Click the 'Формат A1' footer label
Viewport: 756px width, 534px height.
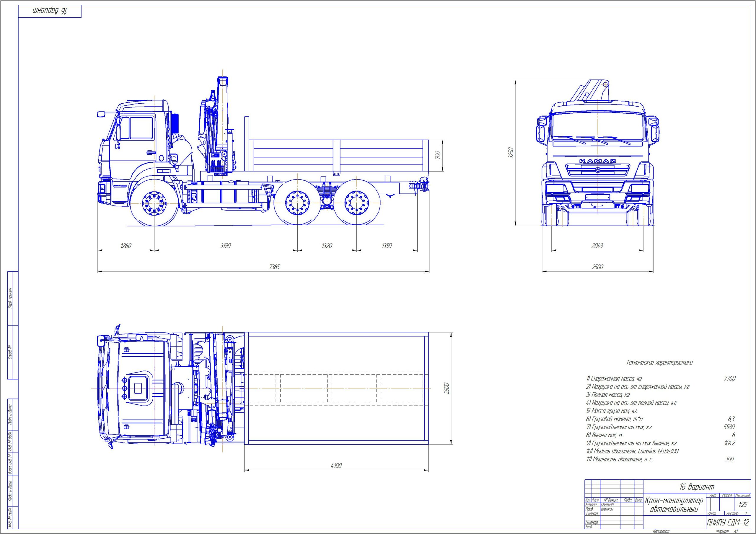pos(727,531)
